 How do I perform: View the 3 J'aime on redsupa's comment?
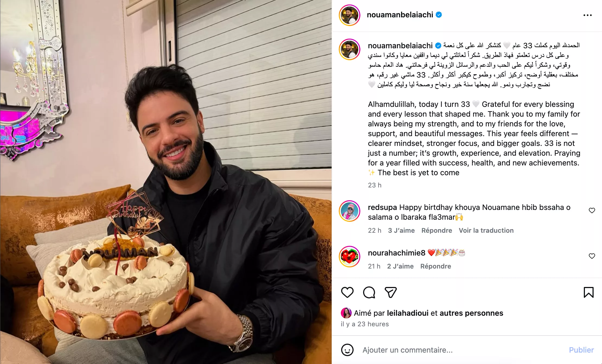(x=401, y=231)
